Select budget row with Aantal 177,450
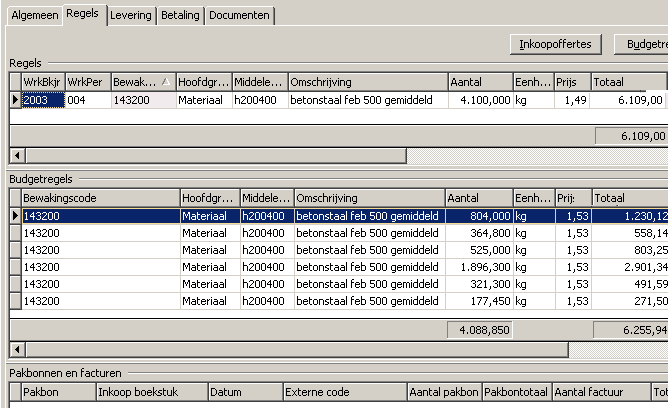 [x=345, y=301]
